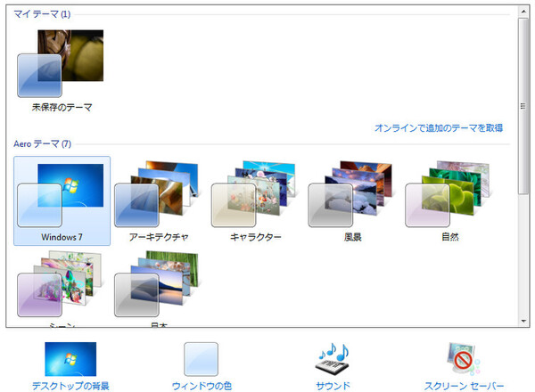
Task: Select the 未保存のテーマ theme thumbnail
Action: point(61,64)
